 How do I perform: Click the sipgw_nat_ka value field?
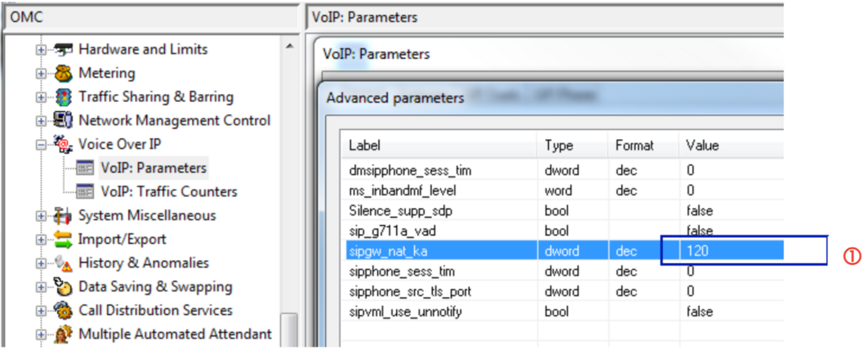(x=732, y=251)
